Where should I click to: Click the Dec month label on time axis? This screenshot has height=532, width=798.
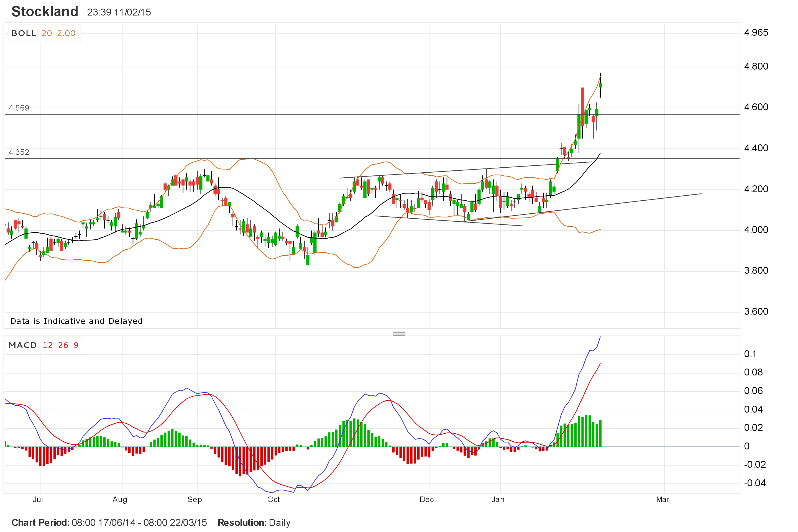[426, 499]
